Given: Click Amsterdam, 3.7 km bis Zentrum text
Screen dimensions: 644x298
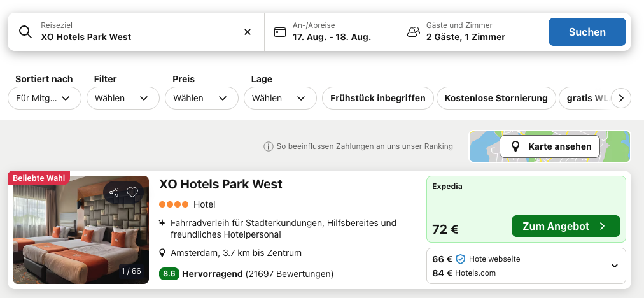Looking at the screenshot, I should click(x=236, y=253).
